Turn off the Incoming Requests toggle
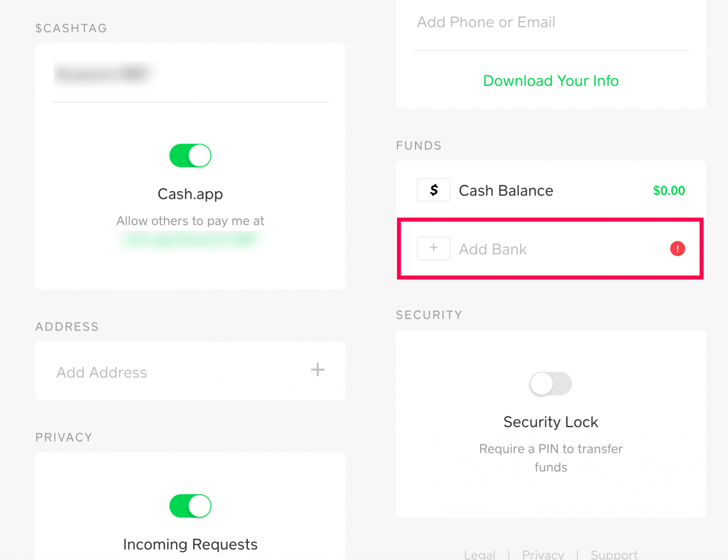The height and width of the screenshot is (560, 728). [190, 506]
